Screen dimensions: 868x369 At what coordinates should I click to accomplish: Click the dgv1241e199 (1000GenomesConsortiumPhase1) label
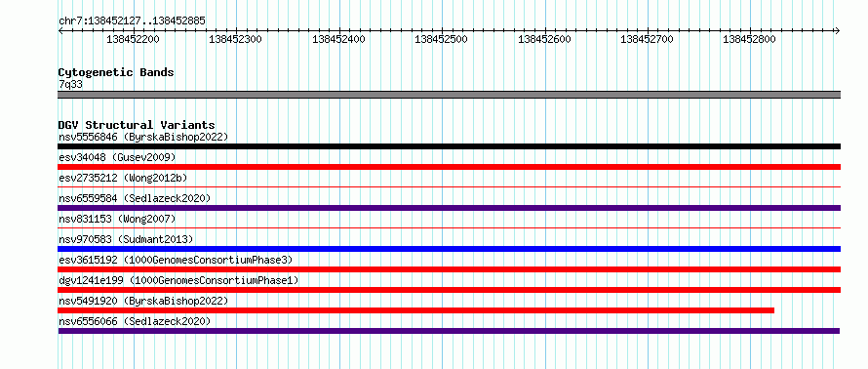(178, 280)
